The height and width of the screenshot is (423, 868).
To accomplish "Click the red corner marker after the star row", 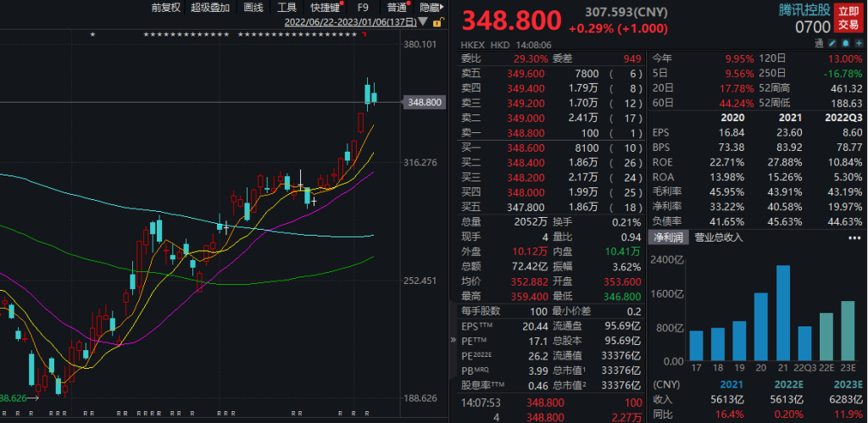I will click(364, 34).
